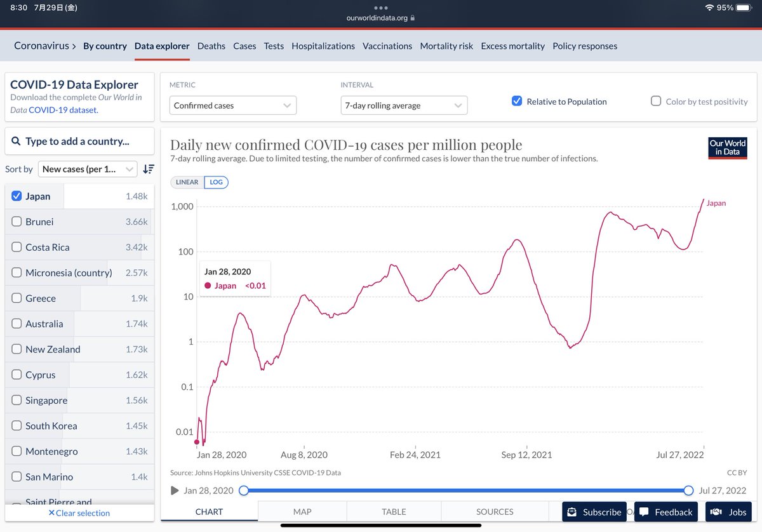Screen dimensions: 762x532
Task: Select the LOG scale option
Action: [216, 182]
